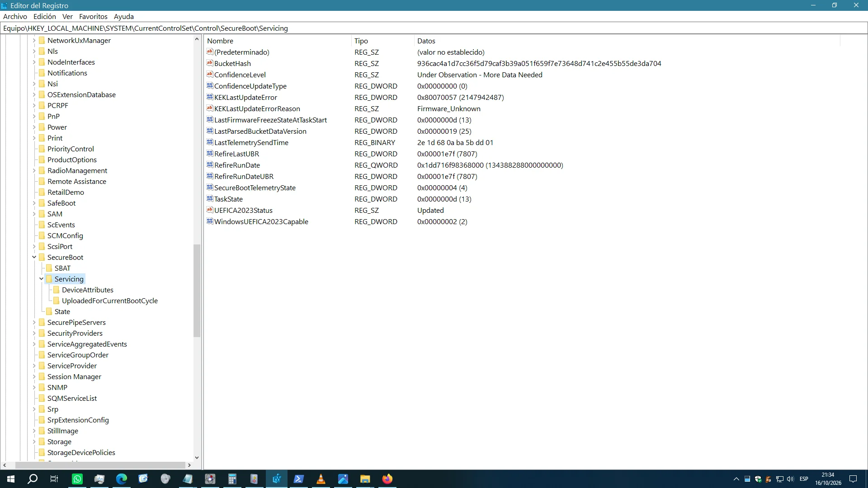This screenshot has width=868, height=488.
Task: Click the tree pane vertical scrollbar thumb
Action: coord(197,291)
